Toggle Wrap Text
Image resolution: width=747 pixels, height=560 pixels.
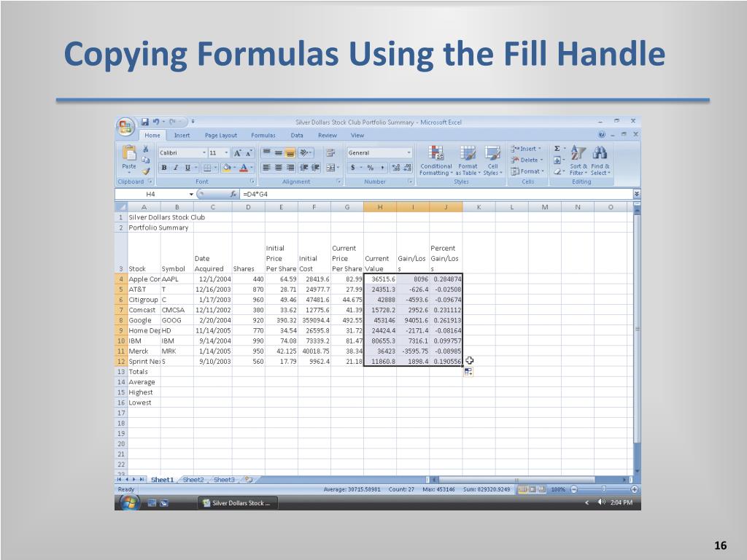click(x=330, y=153)
